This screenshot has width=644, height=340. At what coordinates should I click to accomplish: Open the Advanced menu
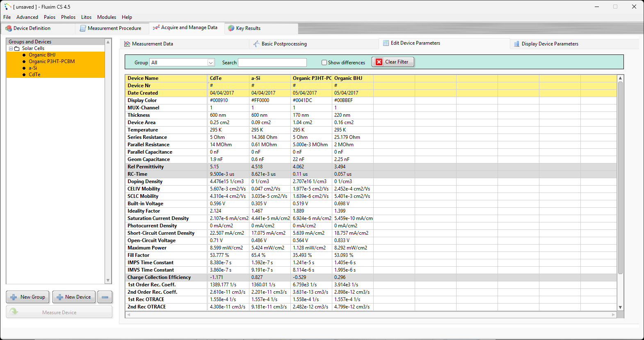point(27,17)
